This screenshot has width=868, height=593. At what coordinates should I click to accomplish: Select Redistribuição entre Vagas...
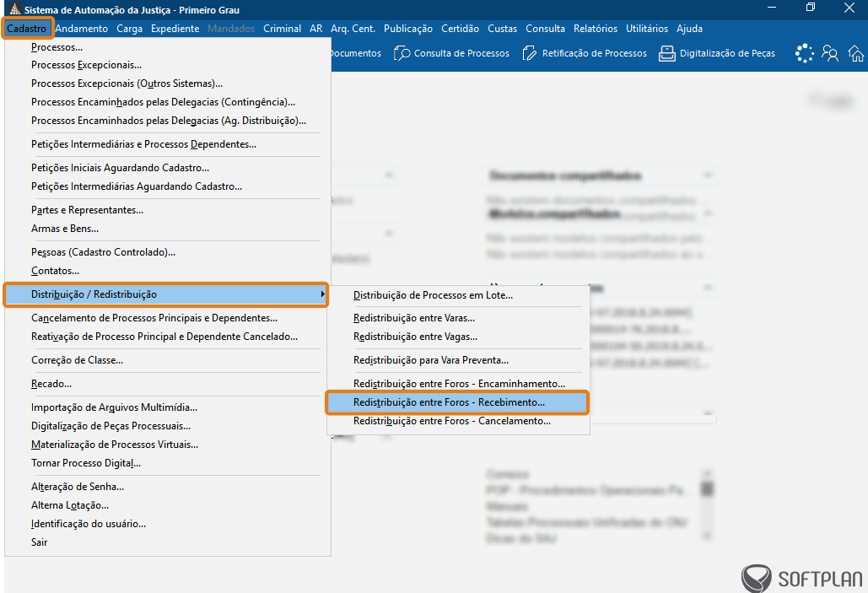click(x=458, y=336)
